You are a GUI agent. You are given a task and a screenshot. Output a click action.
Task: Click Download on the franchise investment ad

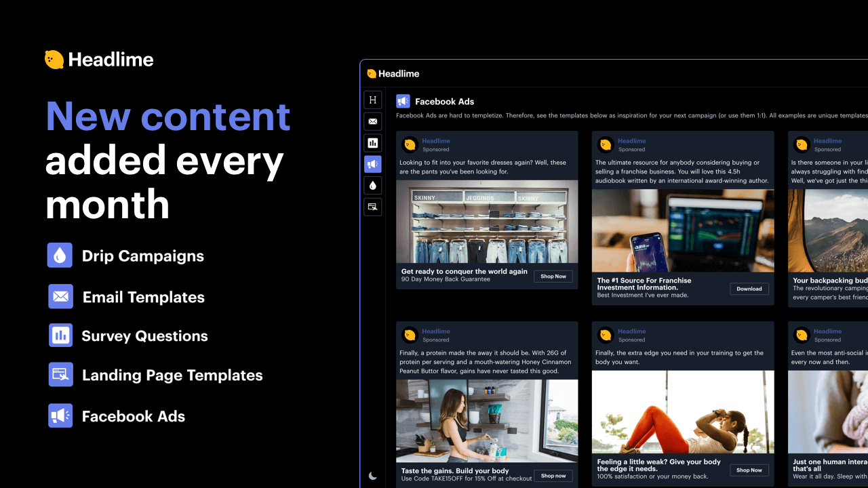[749, 289]
